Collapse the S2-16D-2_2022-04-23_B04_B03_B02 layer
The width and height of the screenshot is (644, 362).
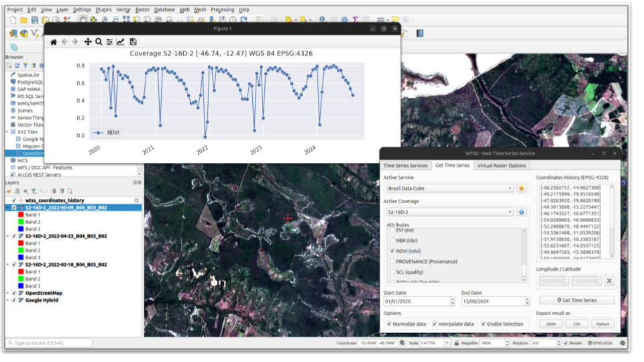click(7, 236)
